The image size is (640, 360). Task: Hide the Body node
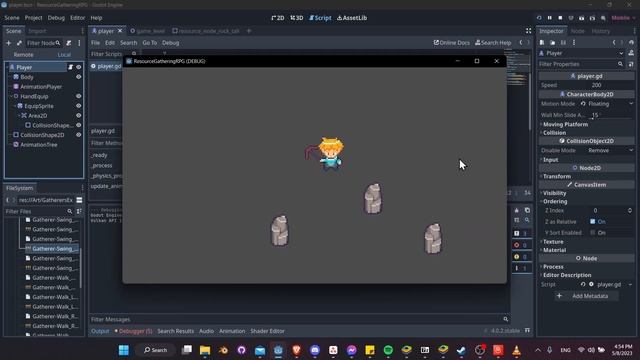(78, 77)
